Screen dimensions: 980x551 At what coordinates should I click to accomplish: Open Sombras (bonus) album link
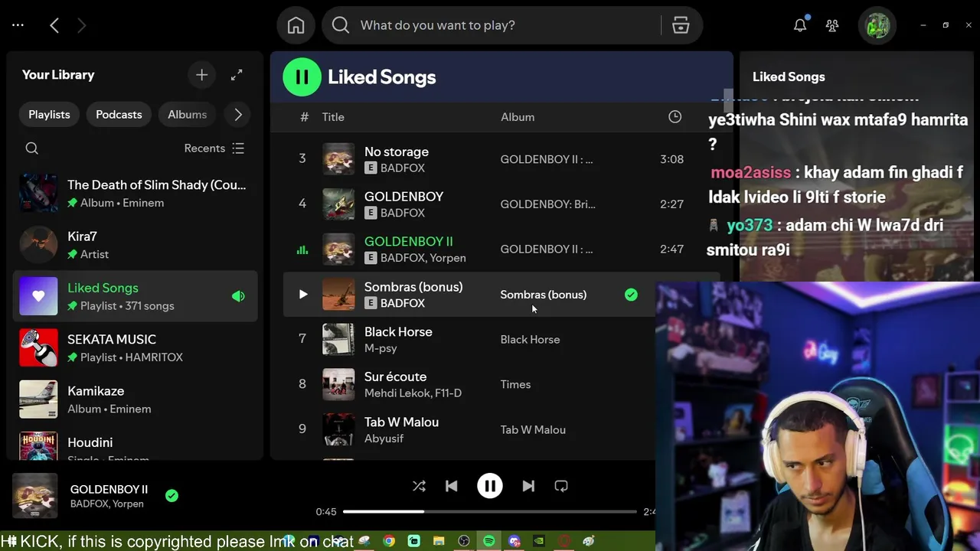coord(544,295)
